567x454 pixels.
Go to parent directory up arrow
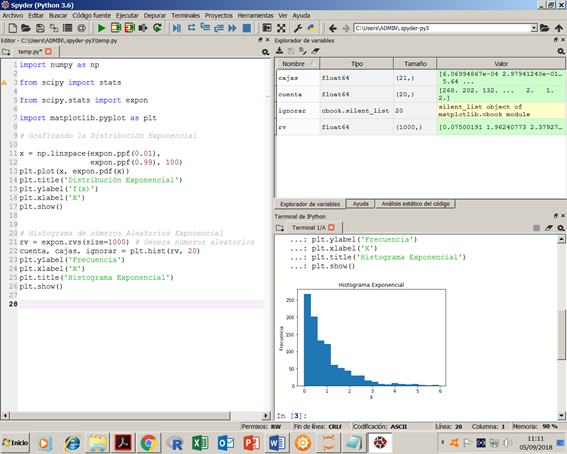pyautogui.click(x=559, y=28)
